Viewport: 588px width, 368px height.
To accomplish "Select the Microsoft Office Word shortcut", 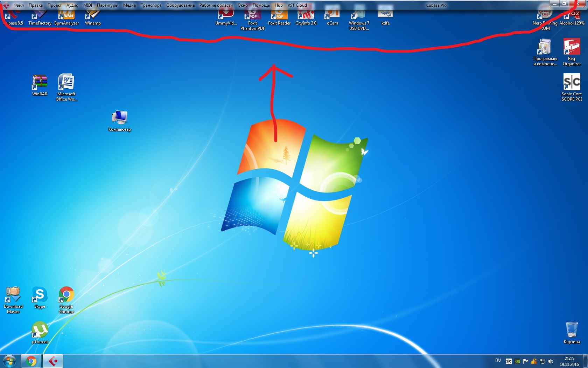I will coord(66,88).
